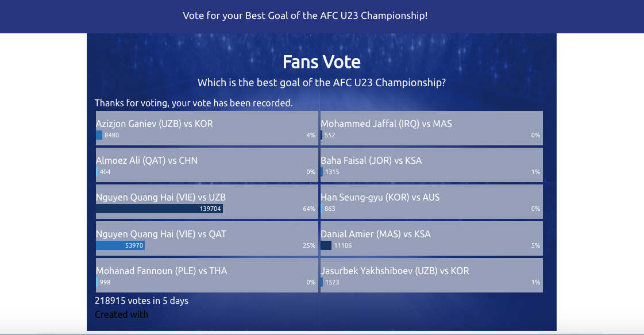This screenshot has height=335, width=644.
Task: Open Han Seung-gyu (KOR) vs AUS result
Action: pyautogui.click(x=431, y=202)
